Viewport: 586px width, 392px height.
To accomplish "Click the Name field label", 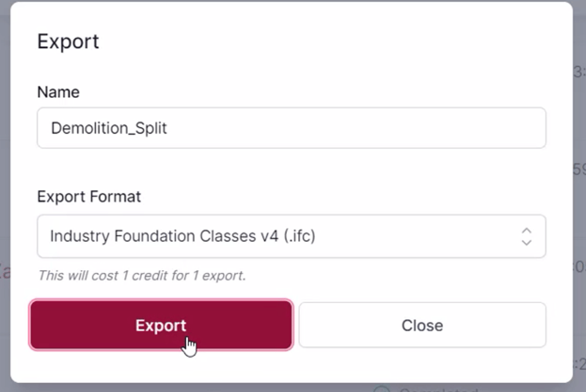I will point(58,92).
